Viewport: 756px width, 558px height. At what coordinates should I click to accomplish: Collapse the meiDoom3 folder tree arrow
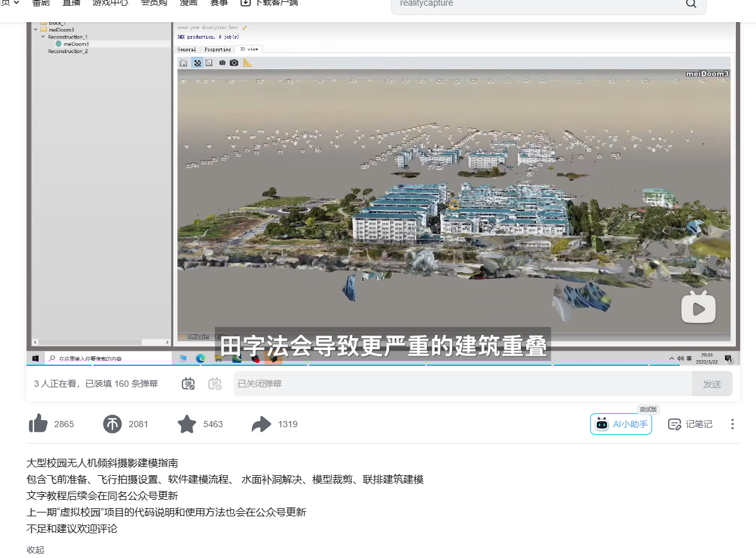(x=35, y=30)
